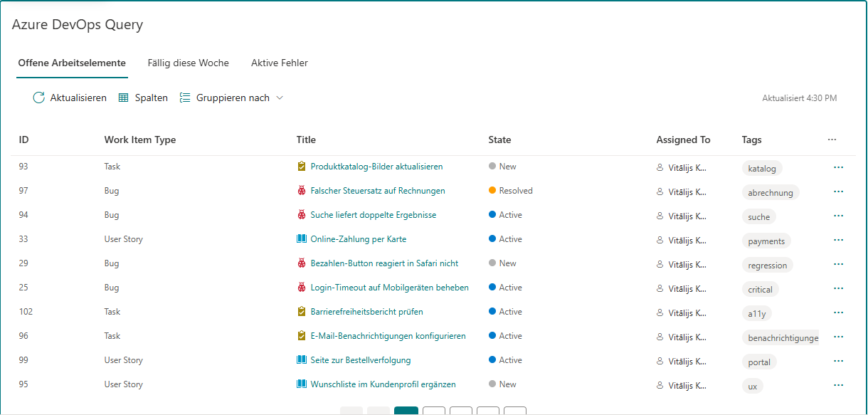
Task: Click the katalog tag
Action: [x=762, y=169]
